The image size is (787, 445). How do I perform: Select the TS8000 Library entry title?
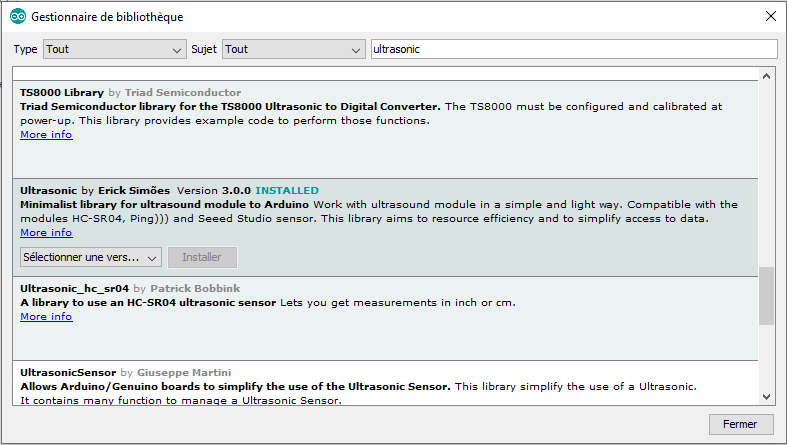coord(62,92)
